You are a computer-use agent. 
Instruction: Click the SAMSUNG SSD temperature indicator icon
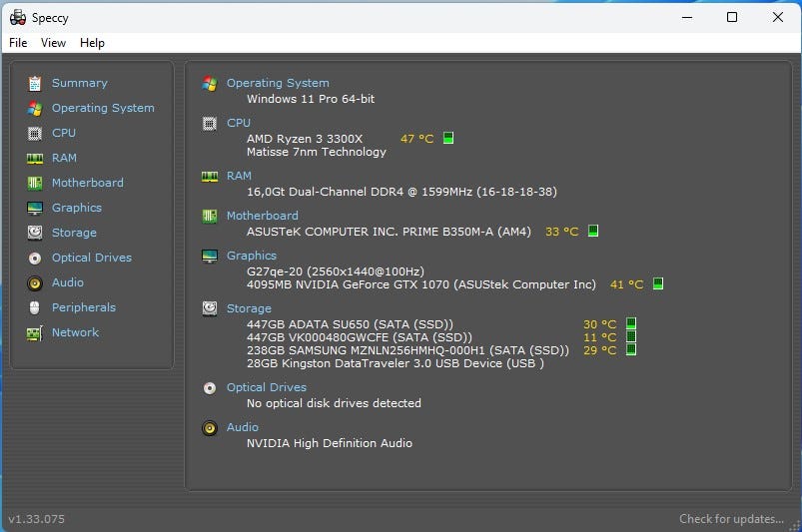631,349
